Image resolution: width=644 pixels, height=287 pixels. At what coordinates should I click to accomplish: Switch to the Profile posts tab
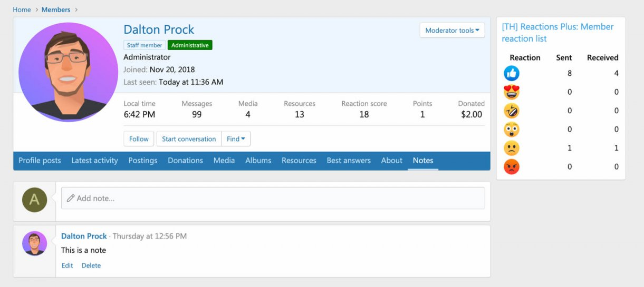click(x=40, y=161)
